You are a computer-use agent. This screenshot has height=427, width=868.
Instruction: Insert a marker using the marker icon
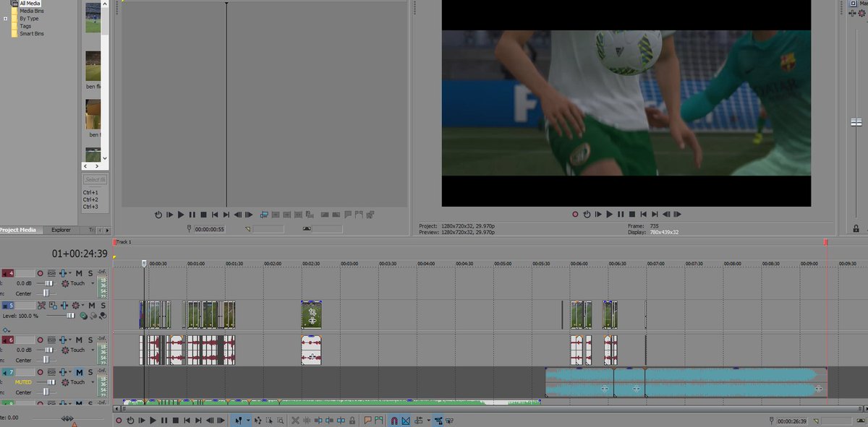click(367, 420)
